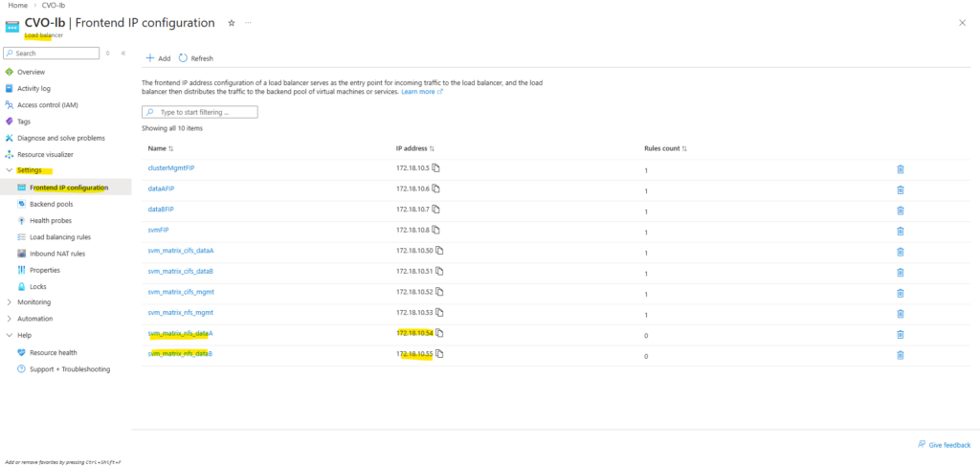Open the svm_matrix_nfs_dataA link
The image size is (980, 466).
181,333
